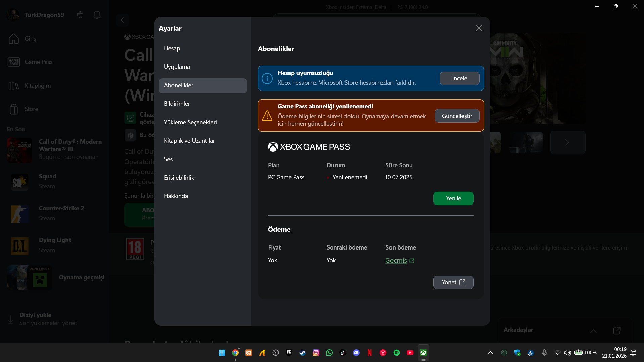Open Windows Security from the tray
Image resolution: width=644 pixels, height=362 pixels.
[x=517, y=353]
